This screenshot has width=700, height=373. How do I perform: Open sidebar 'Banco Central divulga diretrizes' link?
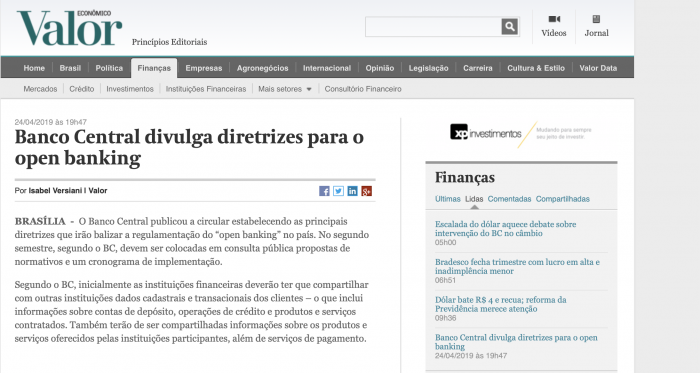click(516, 342)
